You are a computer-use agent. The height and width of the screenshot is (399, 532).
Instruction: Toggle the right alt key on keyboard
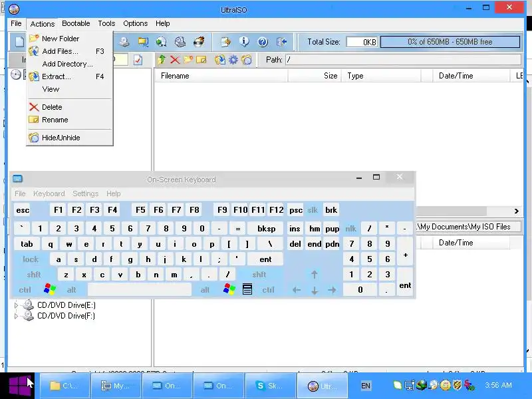[x=205, y=290]
